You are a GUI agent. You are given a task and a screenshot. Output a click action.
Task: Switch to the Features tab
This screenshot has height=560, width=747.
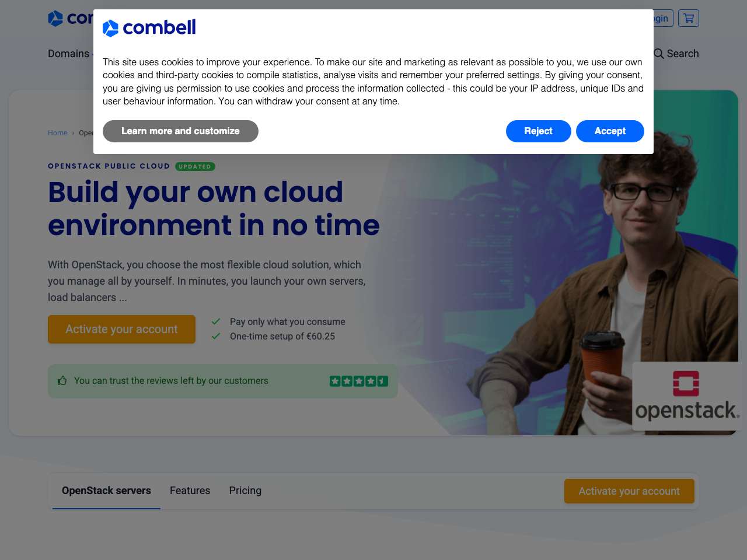[190, 491]
